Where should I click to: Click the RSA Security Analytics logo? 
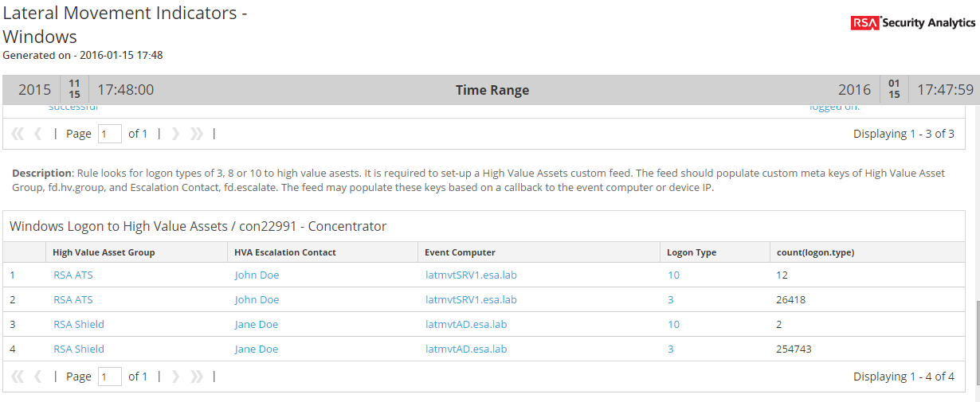coord(912,23)
